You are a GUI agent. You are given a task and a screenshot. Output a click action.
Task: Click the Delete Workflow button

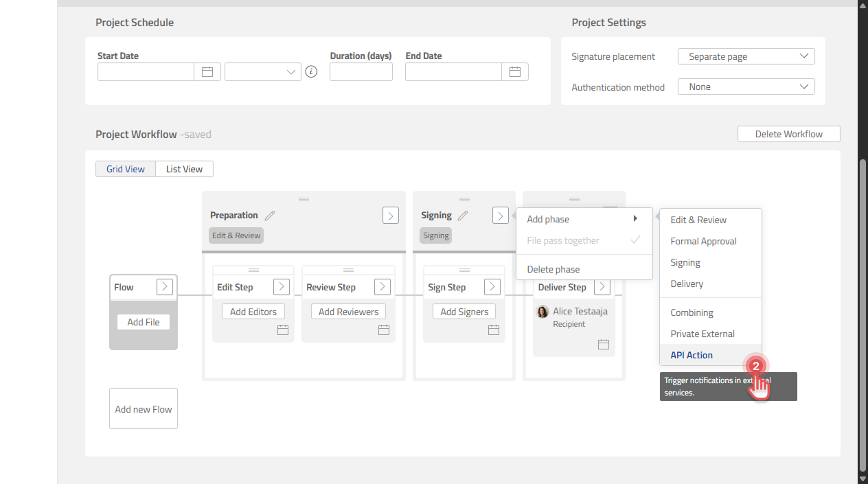tap(789, 134)
